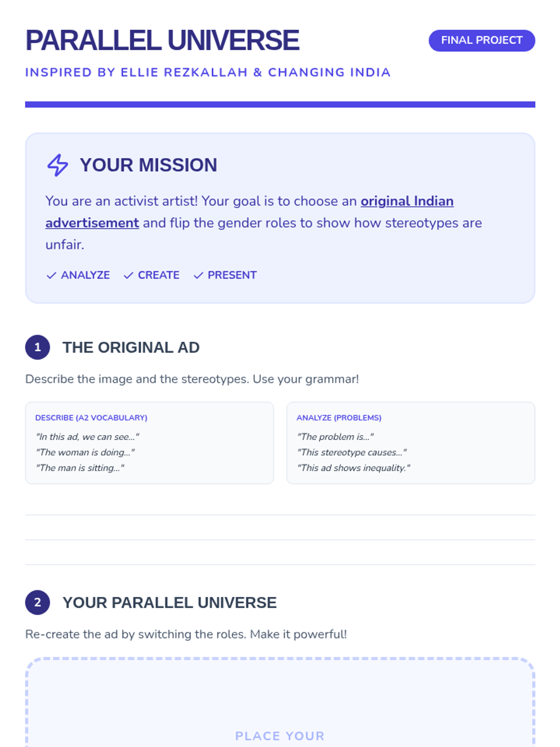Screen dimensions: 560x747
Task: Click the Analyze (Problems) card
Action: 411,443
